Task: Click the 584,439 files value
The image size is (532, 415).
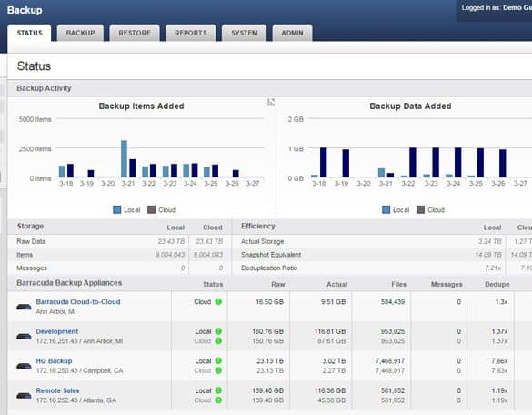Action: pyautogui.click(x=393, y=301)
